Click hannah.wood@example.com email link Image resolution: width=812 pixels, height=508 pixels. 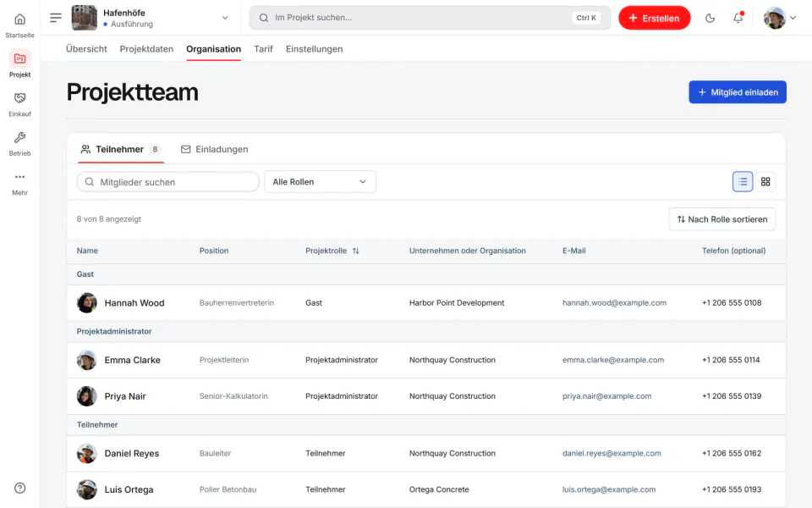coord(614,303)
